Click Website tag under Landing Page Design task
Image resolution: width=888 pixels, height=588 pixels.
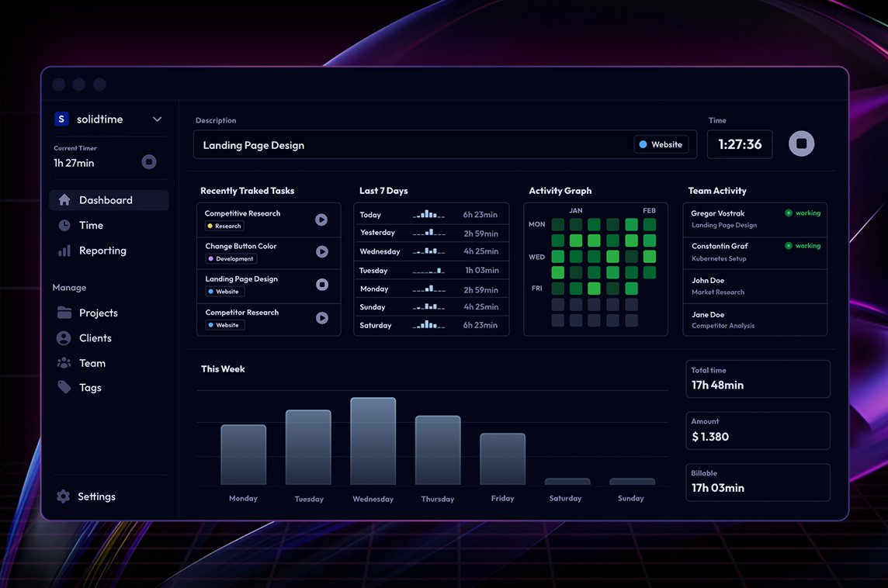[x=225, y=292]
